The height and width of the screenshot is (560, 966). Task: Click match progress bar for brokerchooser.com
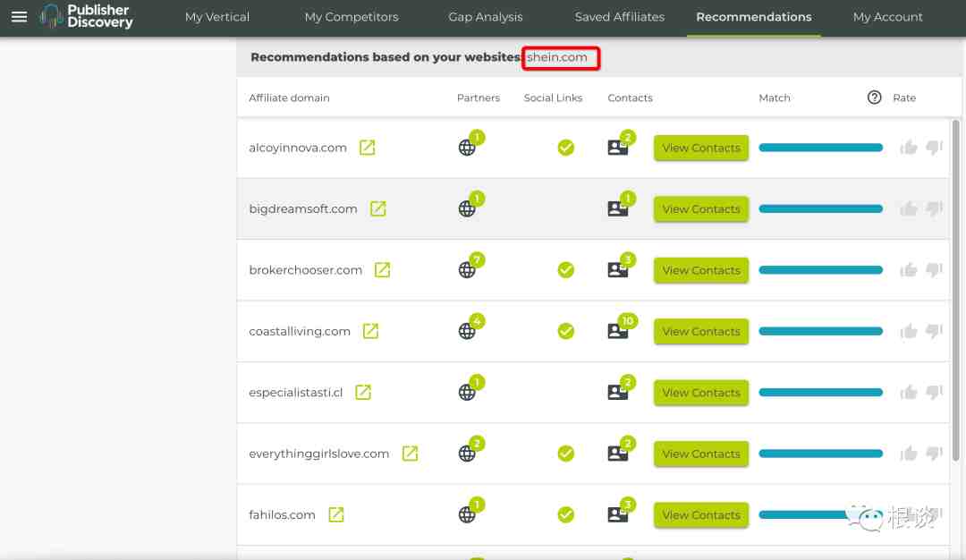(x=820, y=270)
